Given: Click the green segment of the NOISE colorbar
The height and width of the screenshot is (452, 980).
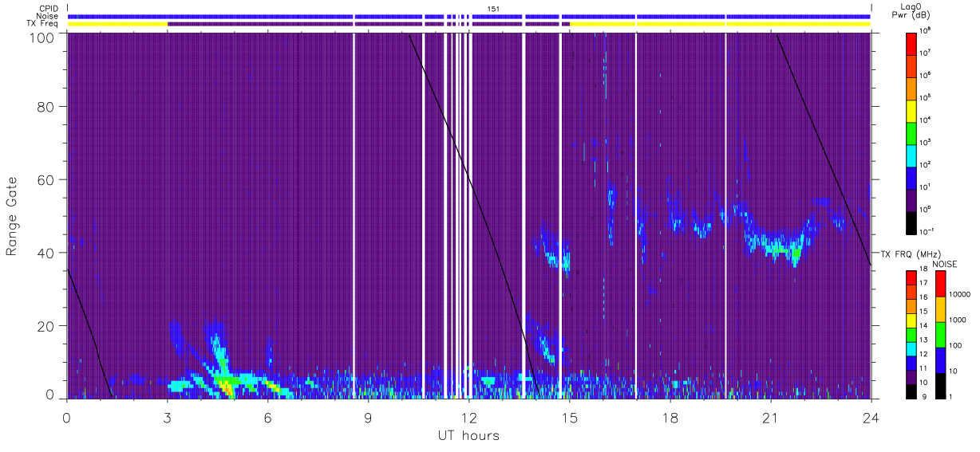Looking at the screenshot, I should tap(940, 335).
